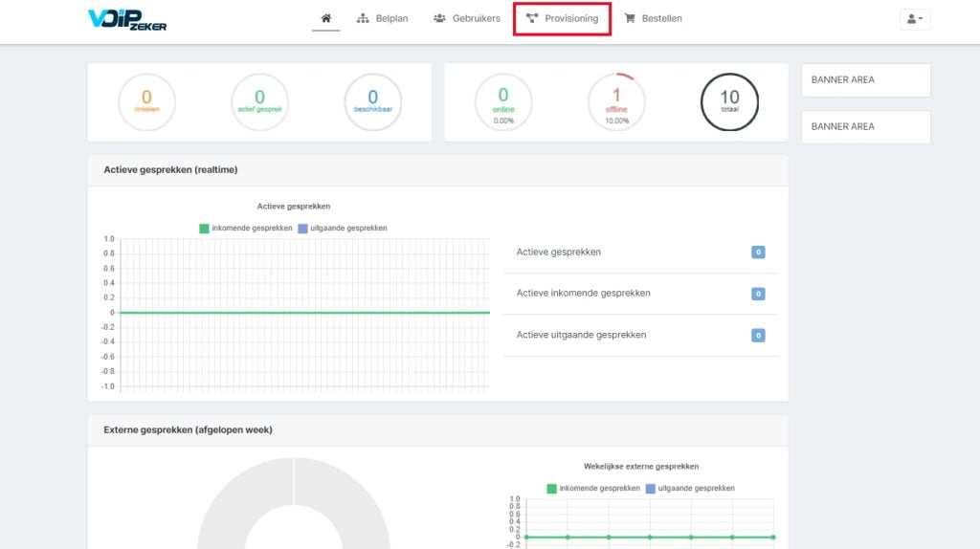Toggle uitgaande gesprekken legend in weekly chart
The height and width of the screenshot is (549, 980).
[x=690, y=489]
